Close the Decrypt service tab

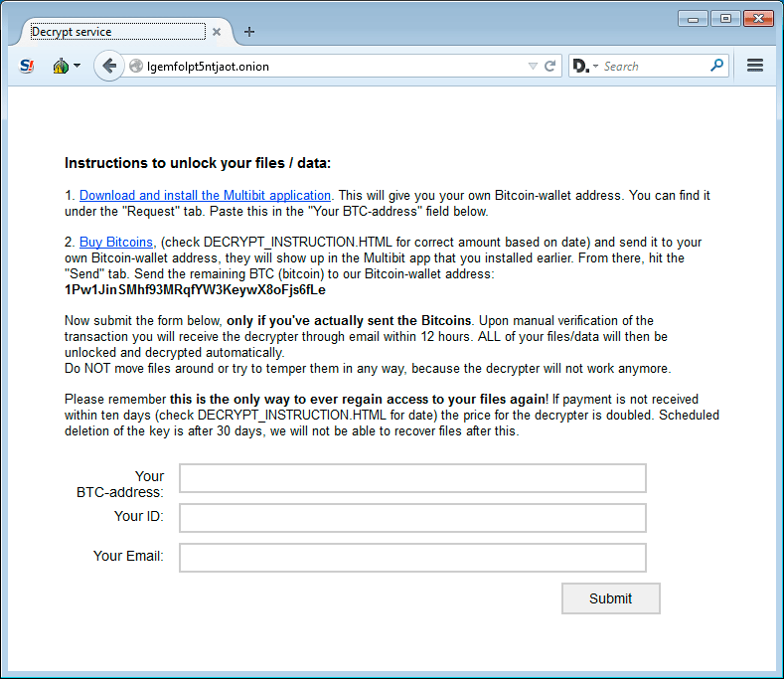[x=217, y=32]
